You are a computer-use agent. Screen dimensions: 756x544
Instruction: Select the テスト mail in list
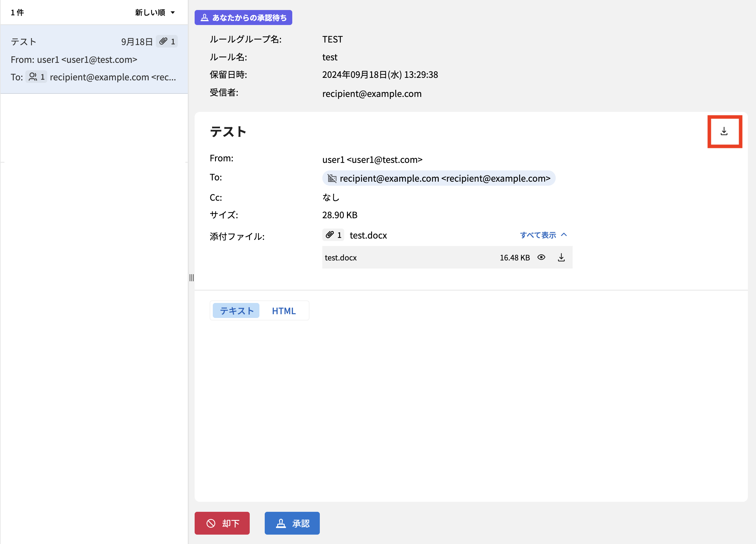click(94, 59)
